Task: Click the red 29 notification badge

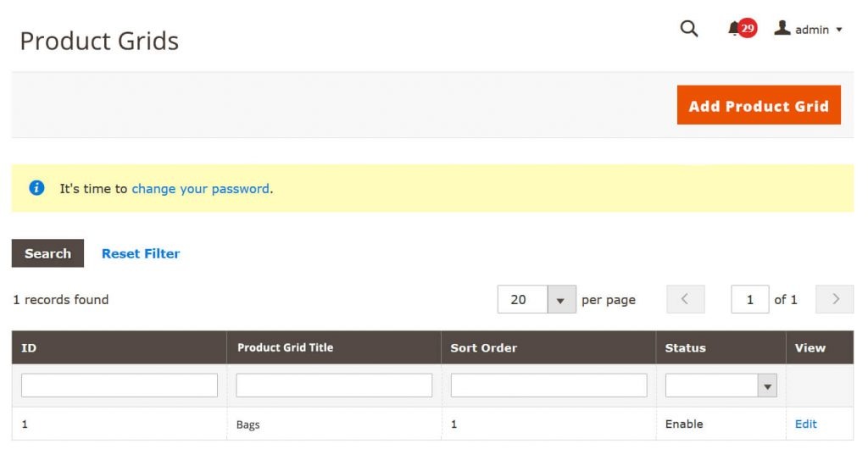Action: [x=748, y=28]
